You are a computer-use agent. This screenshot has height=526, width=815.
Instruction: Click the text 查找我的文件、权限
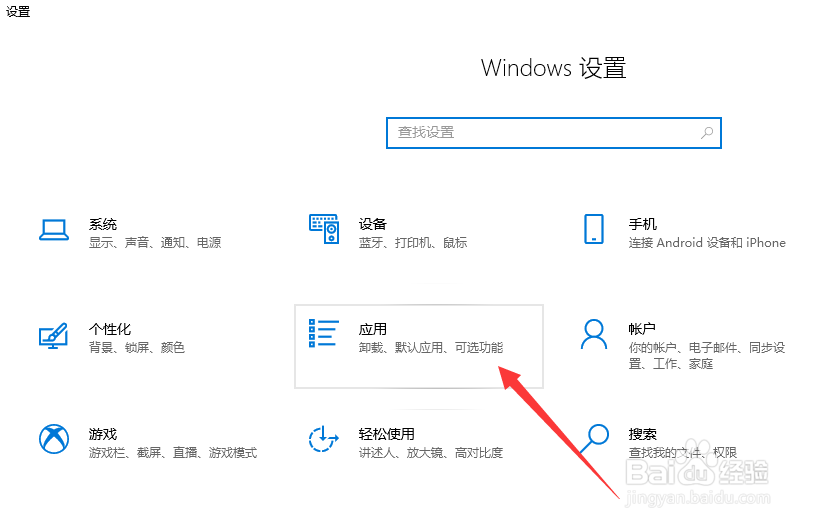pos(682,453)
